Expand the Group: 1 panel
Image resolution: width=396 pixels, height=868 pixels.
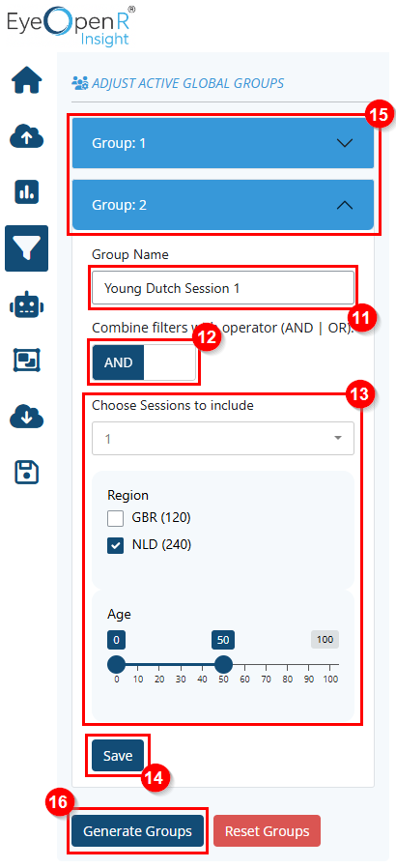[x=223, y=143]
